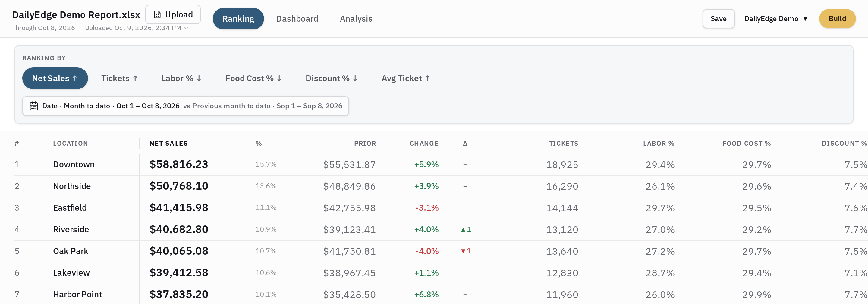Click the Prior column header

[365, 143]
